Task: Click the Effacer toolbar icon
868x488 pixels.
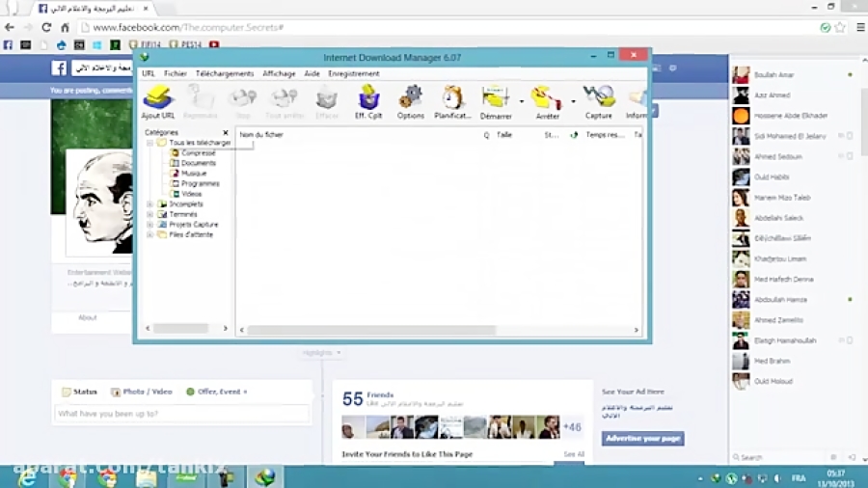Action: [327, 102]
